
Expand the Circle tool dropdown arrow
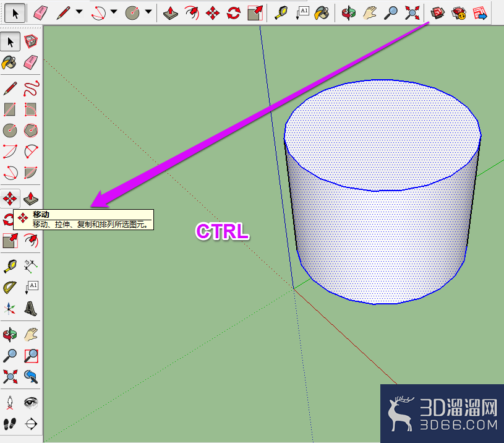tap(148, 12)
